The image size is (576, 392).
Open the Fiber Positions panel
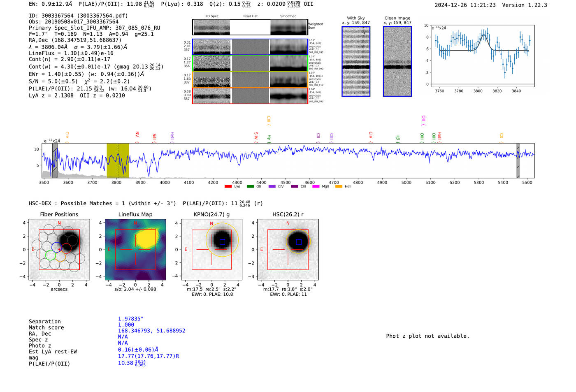click(x=59, y=250)
